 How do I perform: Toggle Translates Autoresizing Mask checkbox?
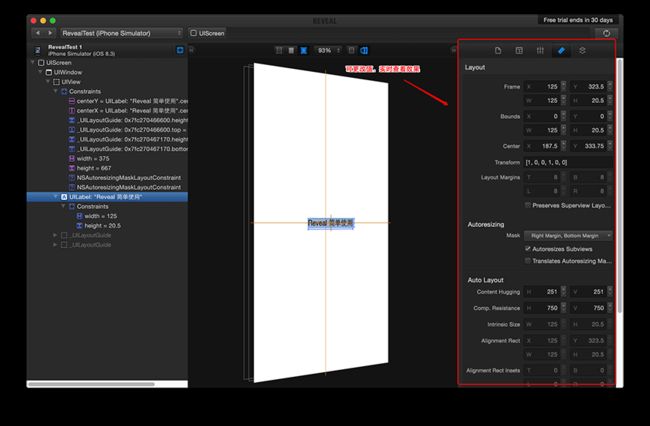point(528,261)
